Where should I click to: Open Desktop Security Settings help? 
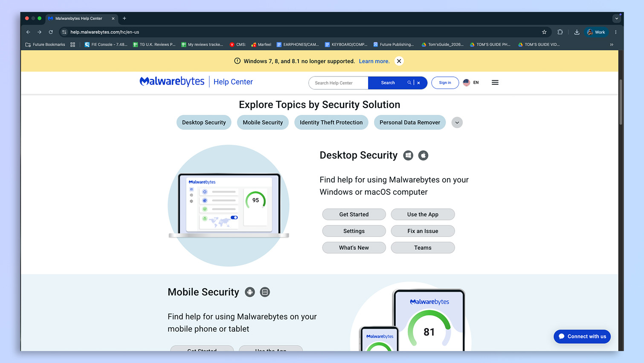[x=354, y=231]
